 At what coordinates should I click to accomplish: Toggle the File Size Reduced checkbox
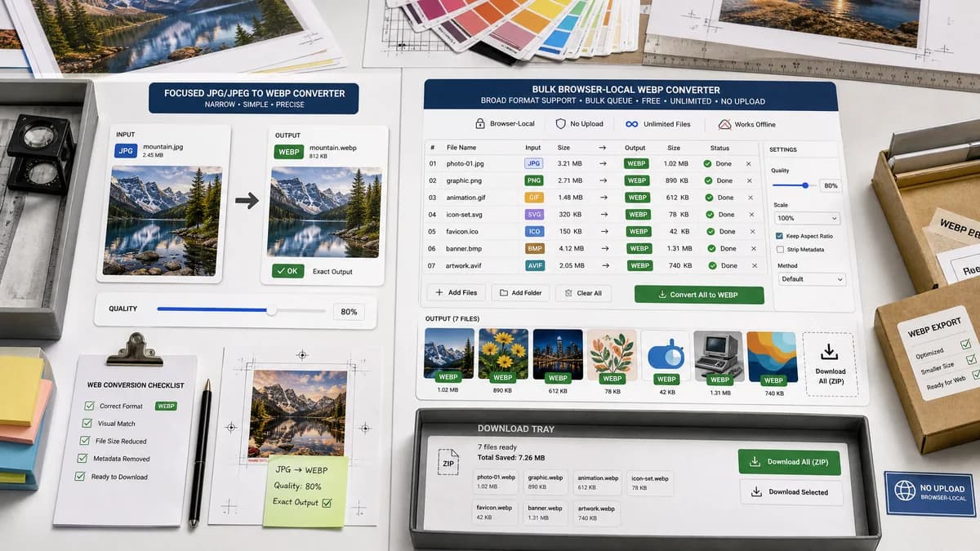click(84, 441)
